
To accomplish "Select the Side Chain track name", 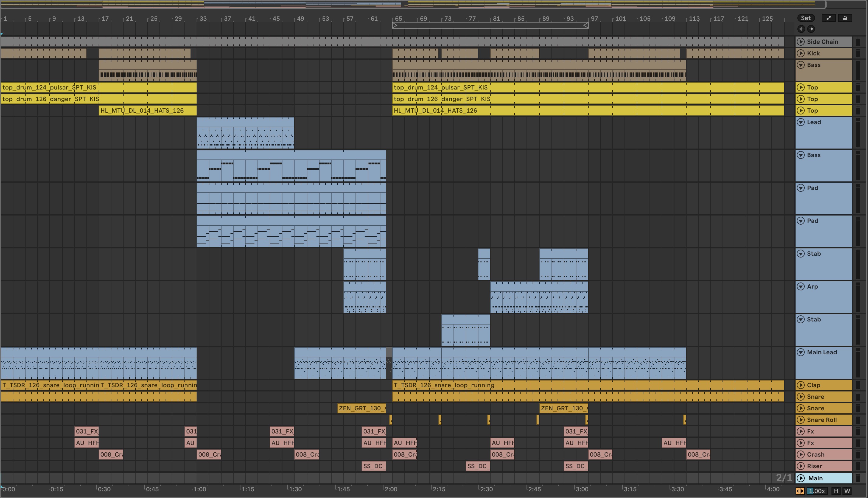I will [823, 42].
